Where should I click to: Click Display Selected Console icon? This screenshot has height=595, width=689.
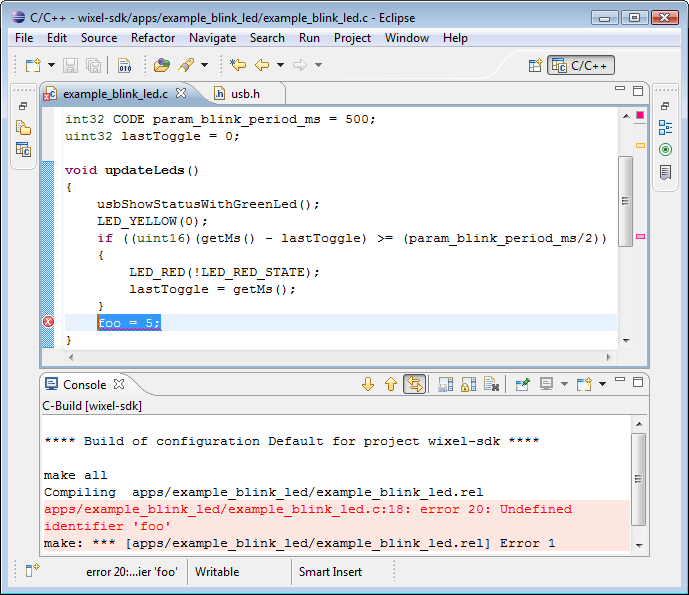click(546, 384)
